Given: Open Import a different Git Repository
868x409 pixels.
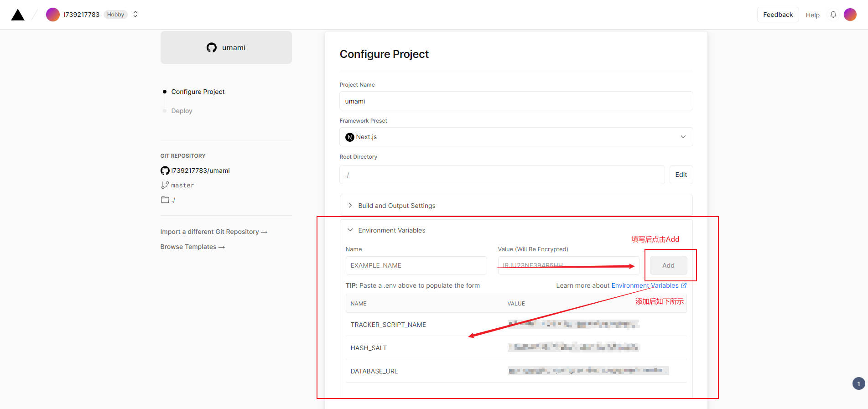Looking at the screenshot, I should pyautogui.click(x=213, y=232).
